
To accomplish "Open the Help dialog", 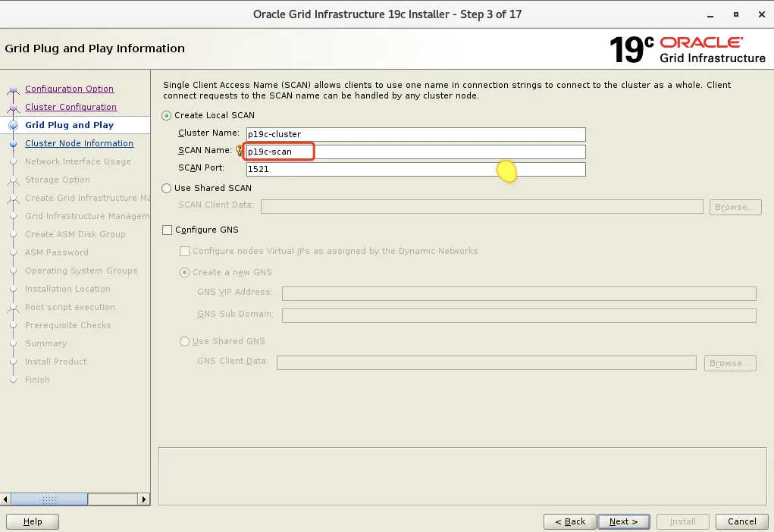I will (x=33, y=521).
